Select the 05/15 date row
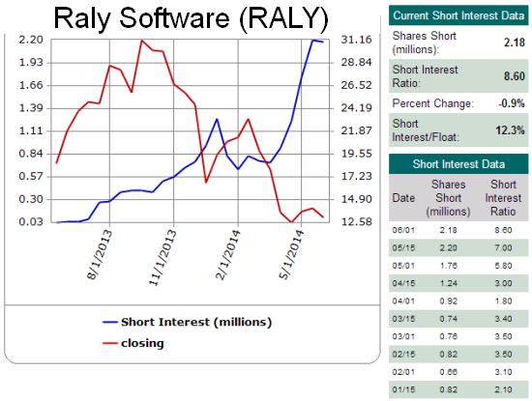This screenshot has width=532, height=401. pos(458,247)
